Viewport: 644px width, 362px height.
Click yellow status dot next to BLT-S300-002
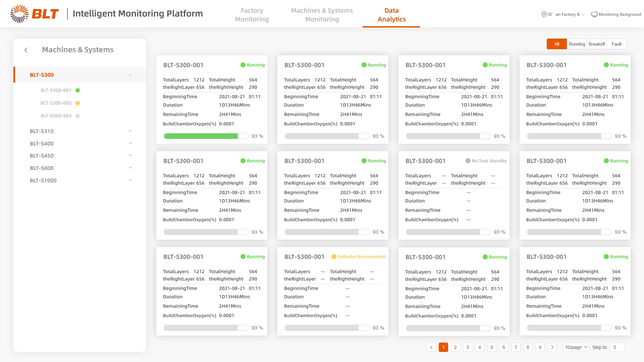pyautogui.click(x=77, y=103)
